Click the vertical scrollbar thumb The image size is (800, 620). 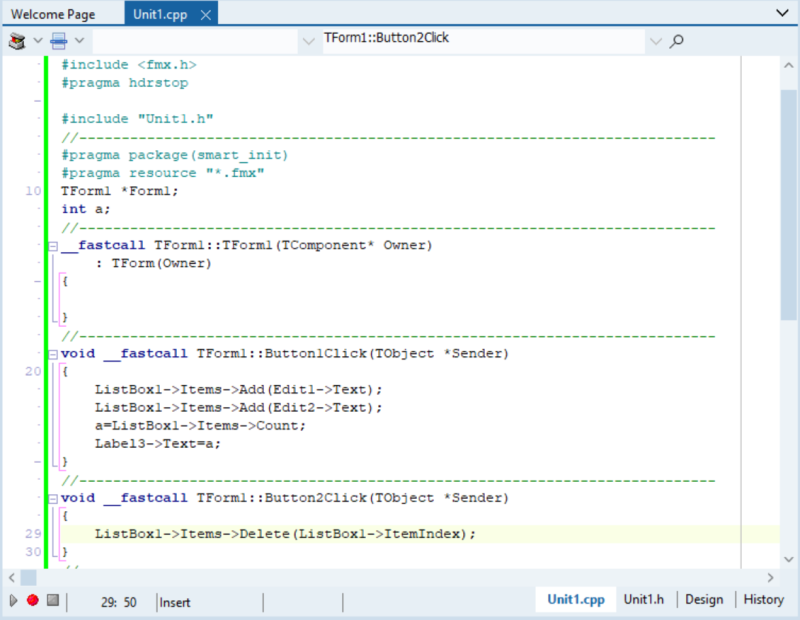tap(788, 205)
